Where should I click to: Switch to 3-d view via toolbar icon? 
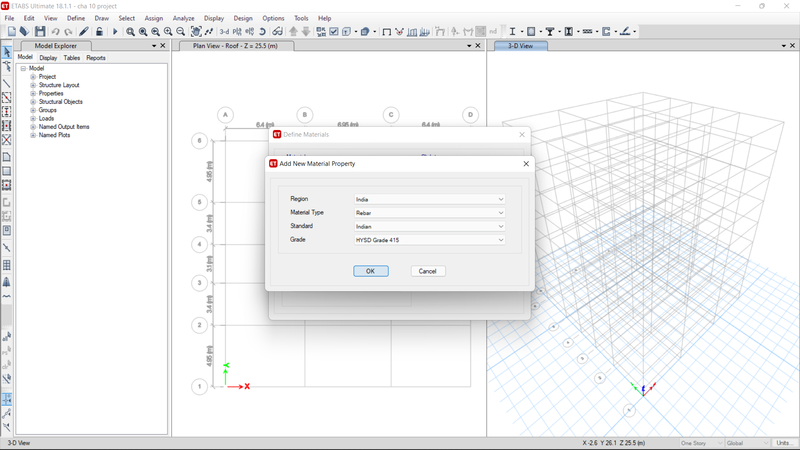click(x=224, y=32)
